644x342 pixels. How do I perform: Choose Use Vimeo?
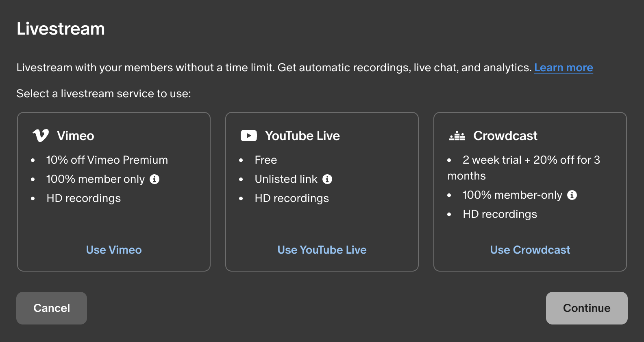tap(114, 250)
